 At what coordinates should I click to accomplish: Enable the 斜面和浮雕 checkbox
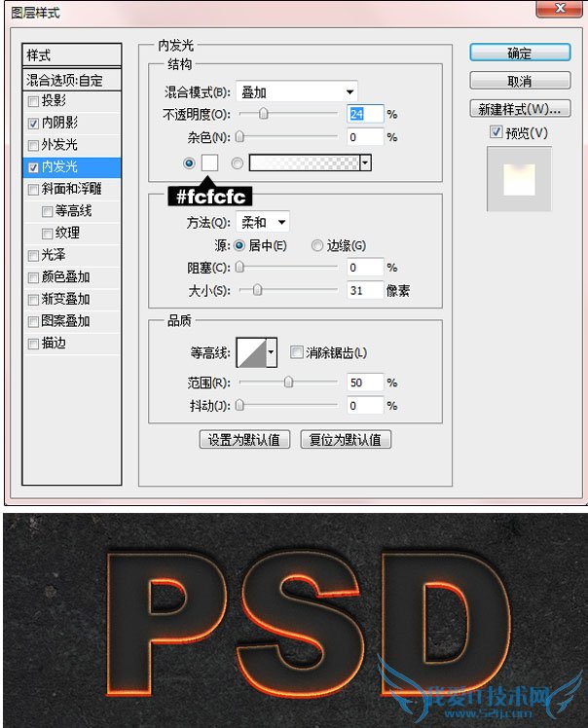(x=33, y=190)
